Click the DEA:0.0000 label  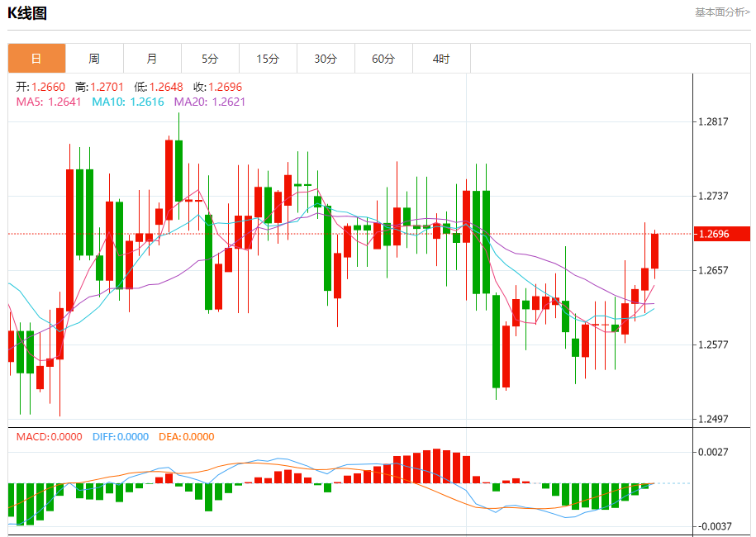coord(187,437)
